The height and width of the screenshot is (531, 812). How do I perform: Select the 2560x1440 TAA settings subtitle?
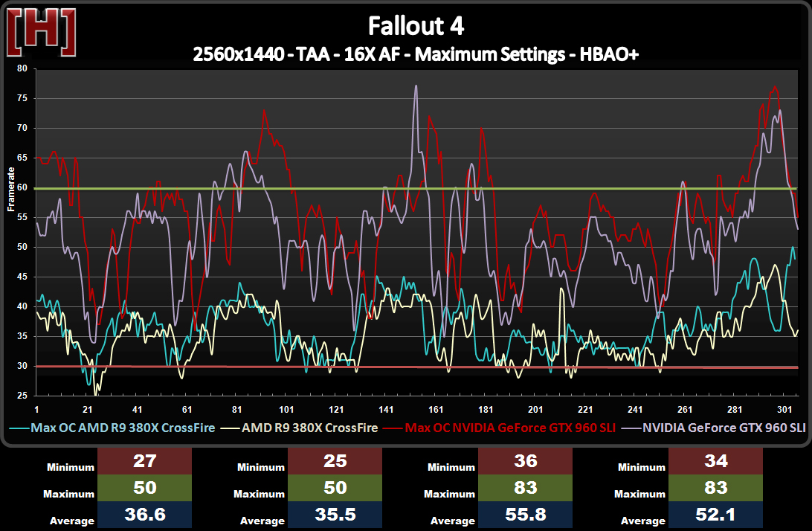(416, 54)
